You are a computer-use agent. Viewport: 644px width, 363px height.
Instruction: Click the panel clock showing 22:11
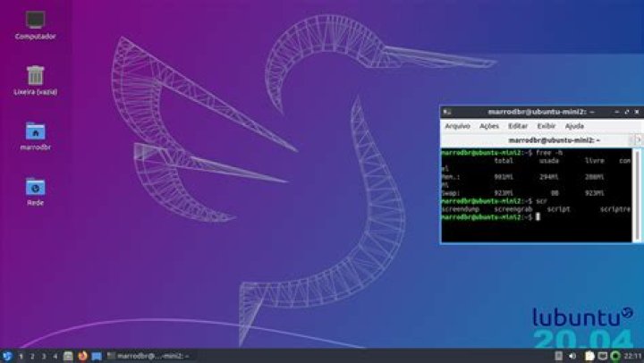tap(633, 356)
